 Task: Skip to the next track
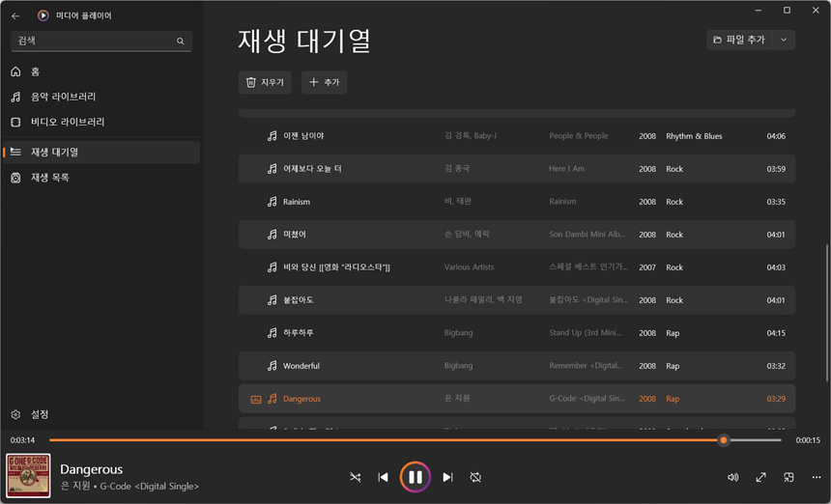click(x=447, y=477)
